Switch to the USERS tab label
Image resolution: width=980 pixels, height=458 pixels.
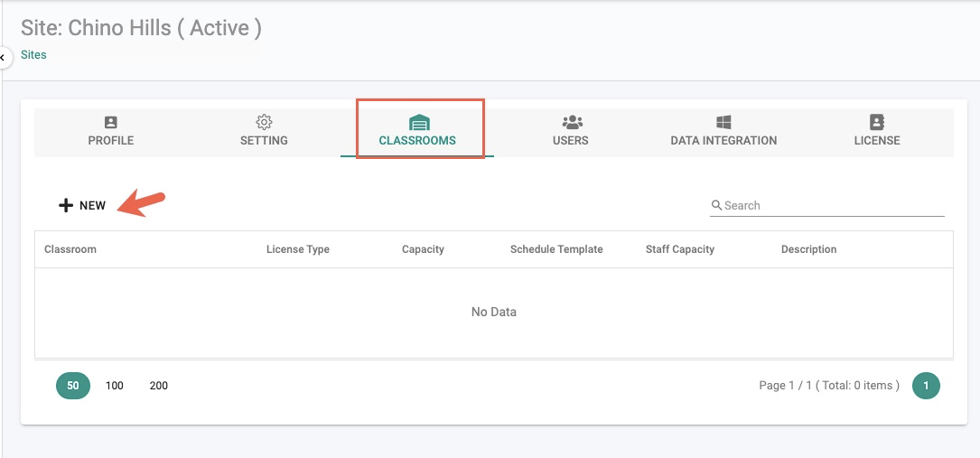[x=570, y=141]
